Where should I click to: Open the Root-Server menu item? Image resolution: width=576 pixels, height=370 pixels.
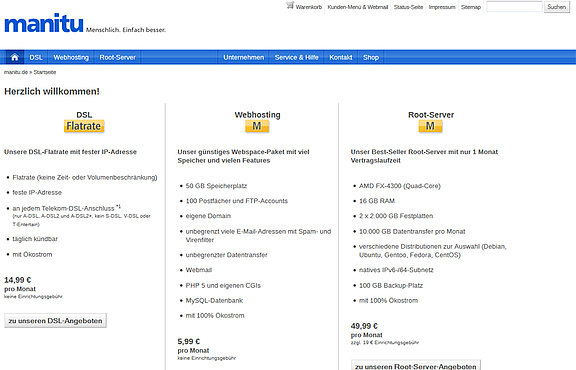click(118, 57)
